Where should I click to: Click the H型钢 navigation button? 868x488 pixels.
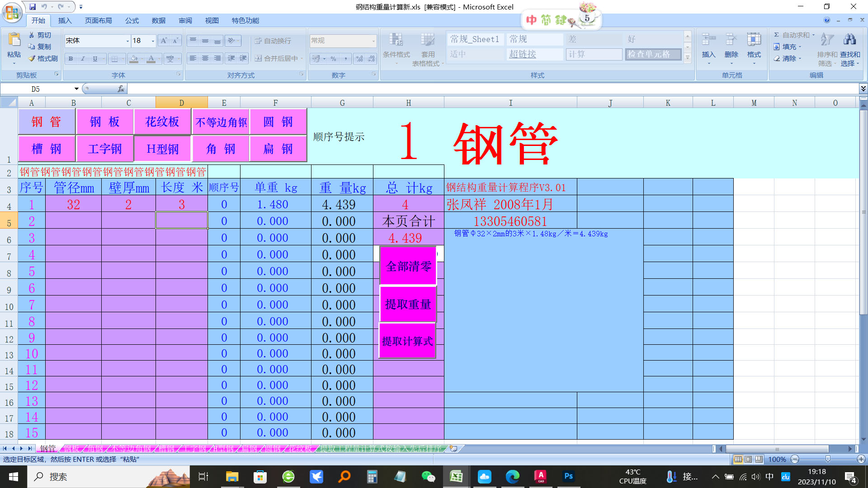click(x=163, y=149)
